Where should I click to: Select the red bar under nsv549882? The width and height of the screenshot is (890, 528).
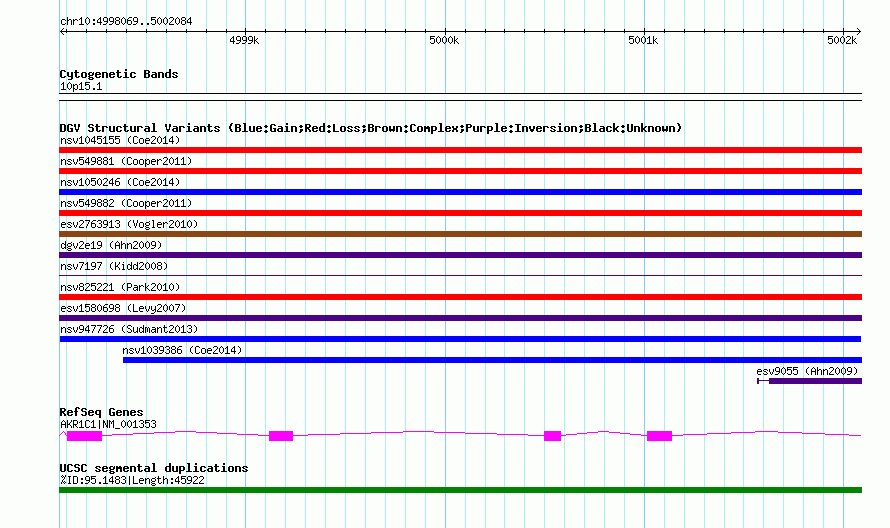point(460,213)
